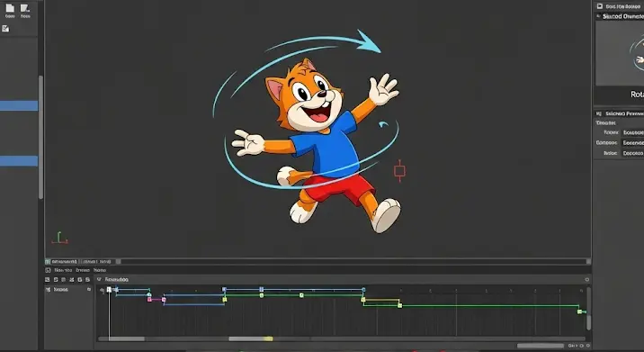Click the fifth icon in the timeline tool strip
This screenshot has width=644, height=352.
point(80,280)
